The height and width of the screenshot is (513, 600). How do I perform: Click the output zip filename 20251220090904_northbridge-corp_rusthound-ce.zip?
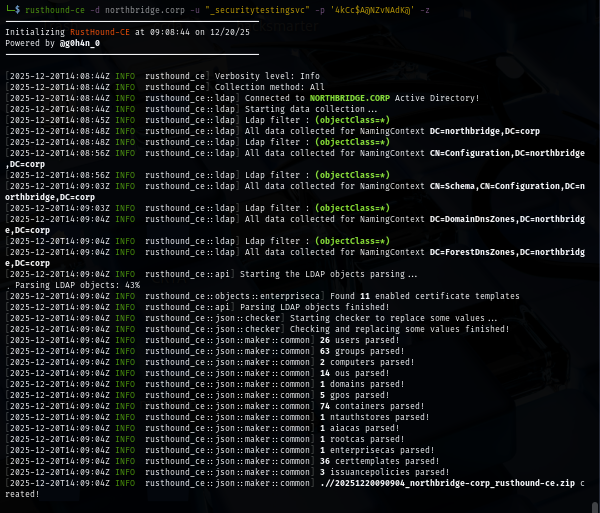455,483
